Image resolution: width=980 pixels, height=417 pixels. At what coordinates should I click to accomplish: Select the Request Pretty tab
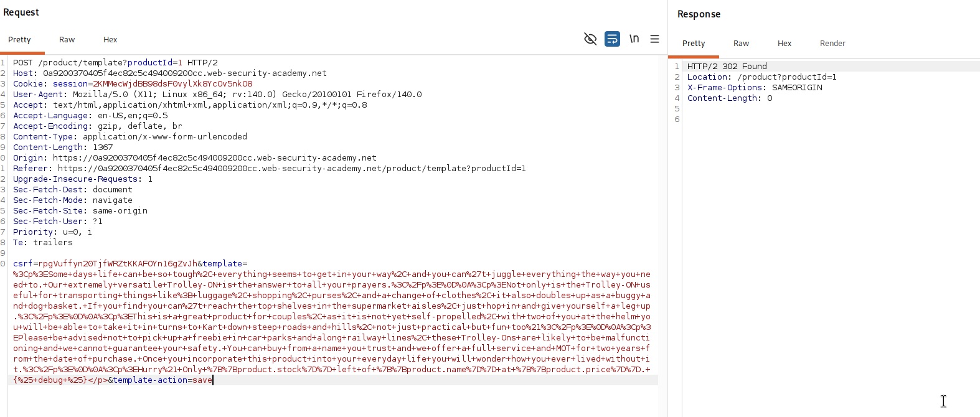pyautogui.click(x=19, y=40)
